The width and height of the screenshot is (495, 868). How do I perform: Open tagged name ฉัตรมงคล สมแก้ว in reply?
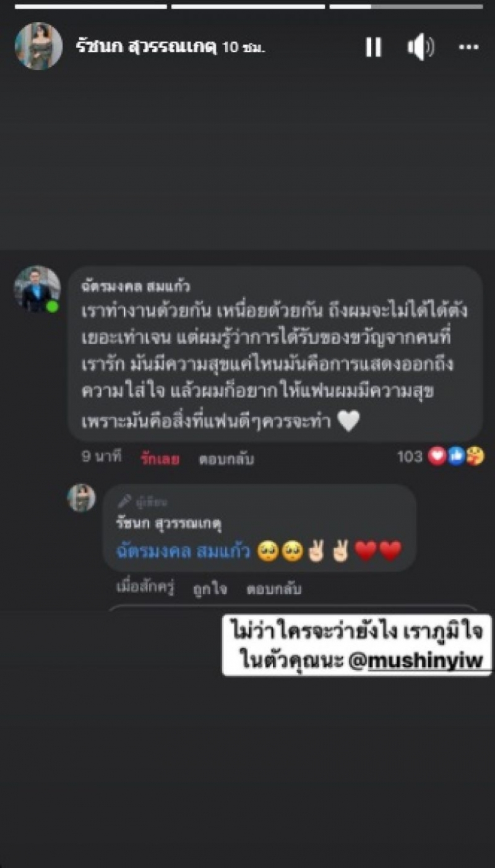tap(183, 551)
